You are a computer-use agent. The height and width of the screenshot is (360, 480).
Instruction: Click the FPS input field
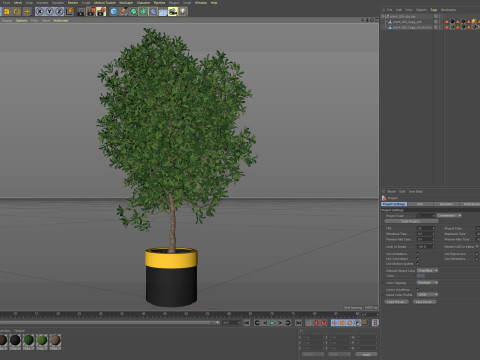tap(426, 228)
